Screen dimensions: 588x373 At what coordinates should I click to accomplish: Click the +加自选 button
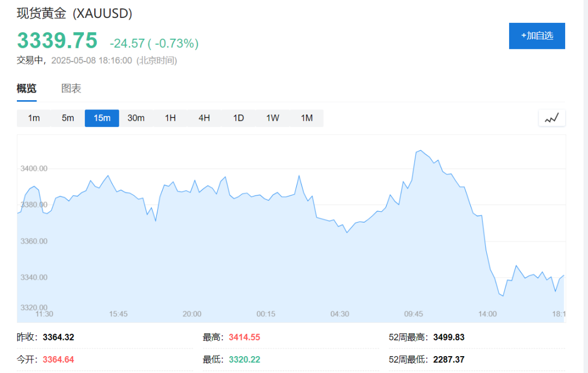pyautogui.click(x=537, y=36)
